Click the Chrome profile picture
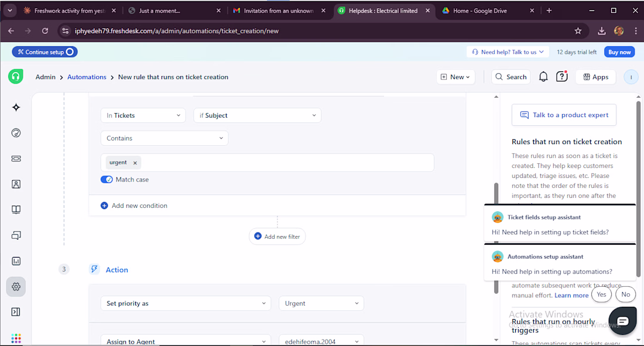The image size is (644, 346). [x=619, y=31]
